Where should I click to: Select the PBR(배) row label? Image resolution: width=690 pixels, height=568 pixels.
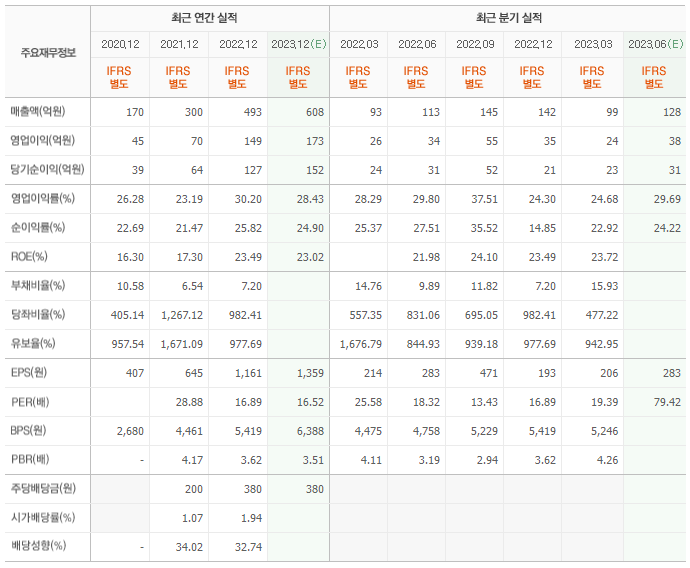(30, 460)
